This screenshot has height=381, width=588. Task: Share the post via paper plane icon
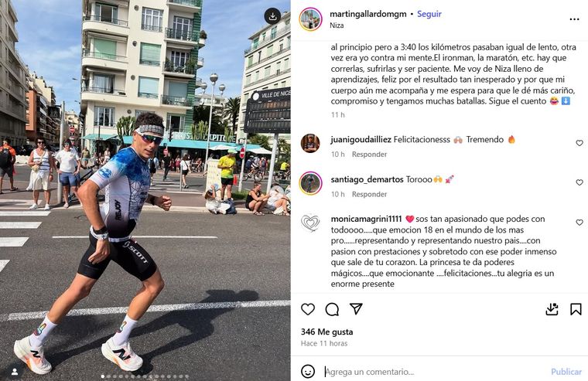(x=356, y=308)
